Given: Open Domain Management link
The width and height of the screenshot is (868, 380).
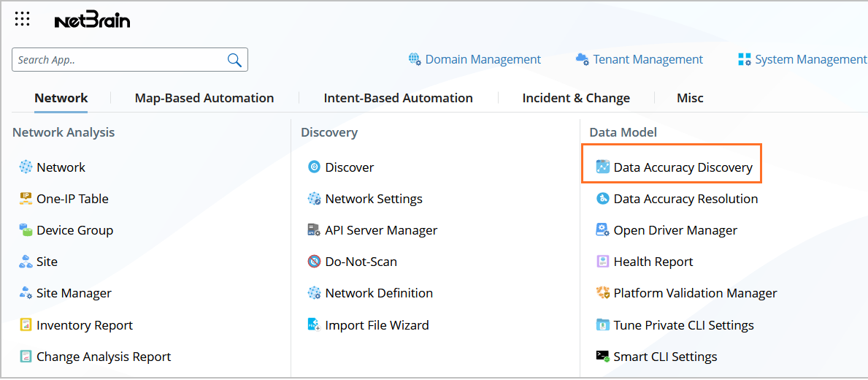Looking at the screenshot, I should [483, 60].
